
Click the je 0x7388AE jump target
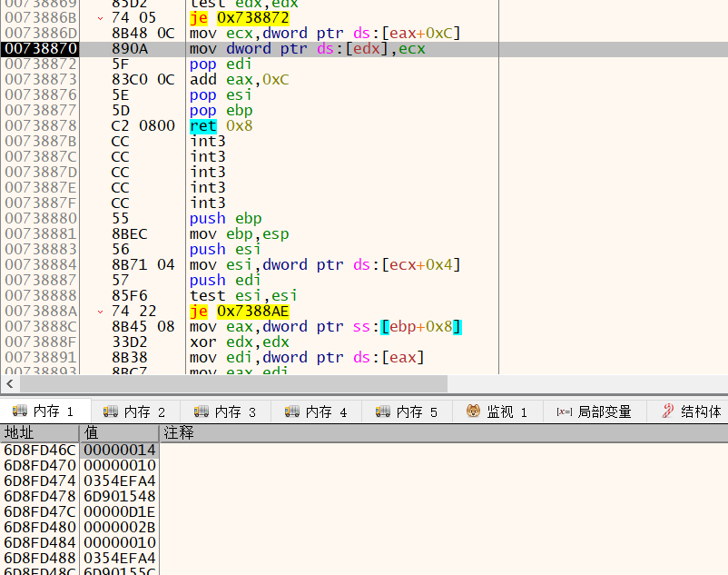[252, 312]
